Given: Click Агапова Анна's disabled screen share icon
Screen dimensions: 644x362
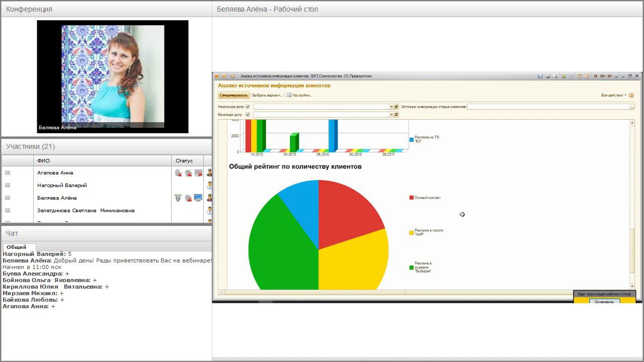Looking at the screenshot, I should pos(198,173).
